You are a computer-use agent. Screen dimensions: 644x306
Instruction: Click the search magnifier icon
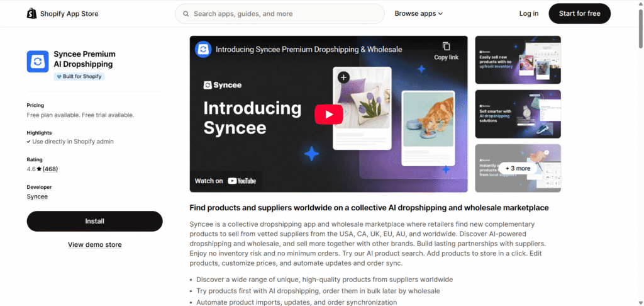186,14
